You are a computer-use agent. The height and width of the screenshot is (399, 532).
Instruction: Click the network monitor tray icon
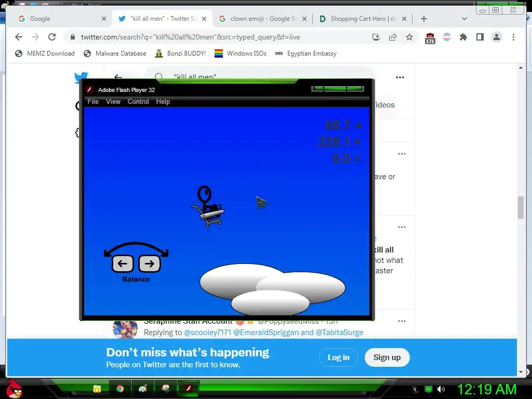tap(429, 389)
